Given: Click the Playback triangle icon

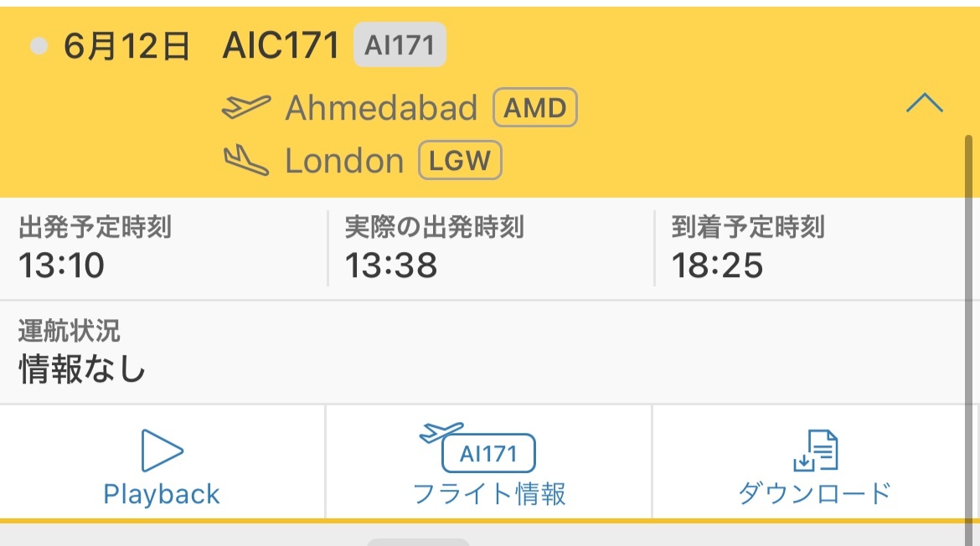Looking at the screenshot, I should click(162, 450).
